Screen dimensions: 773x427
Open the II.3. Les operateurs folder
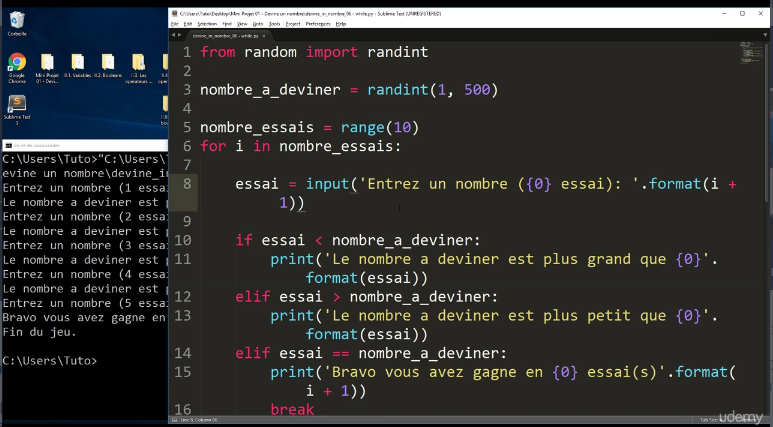click(137, 65)
